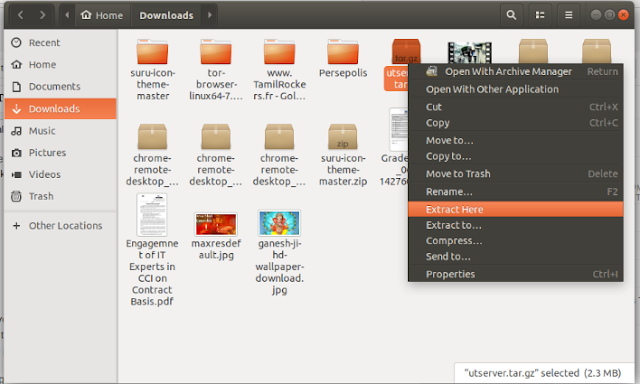640x384 pixels.
Task: Click the path bar's right scroll arrow
Action: click(210, 15)
